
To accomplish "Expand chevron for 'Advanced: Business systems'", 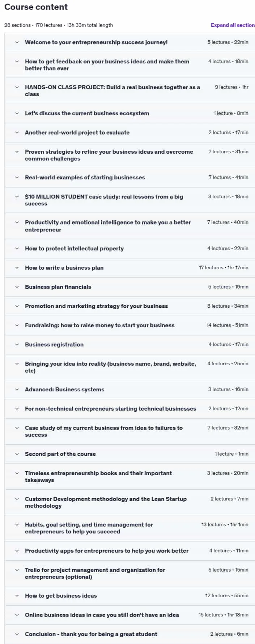I will (17, 390).
